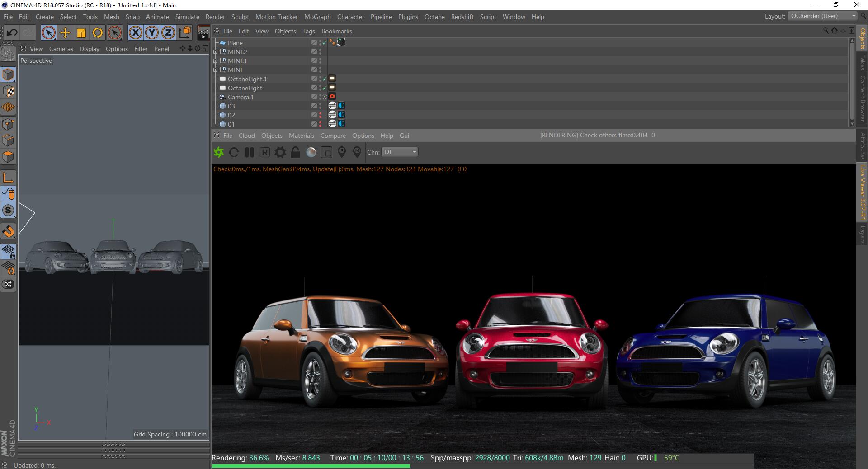The height and width of the screenshot is (469, 868).
Task: Open Live Viewer Materials menu
Action: [x=301, y=136]
